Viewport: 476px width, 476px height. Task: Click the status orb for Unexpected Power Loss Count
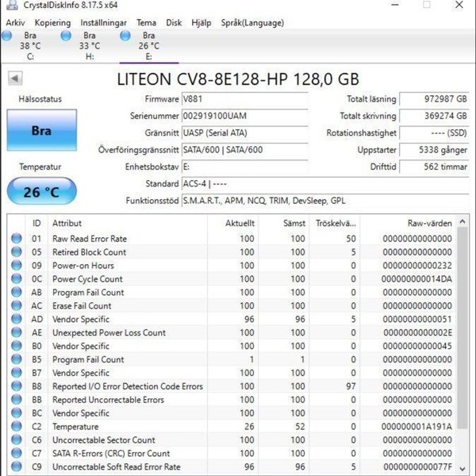coord(17,332)
